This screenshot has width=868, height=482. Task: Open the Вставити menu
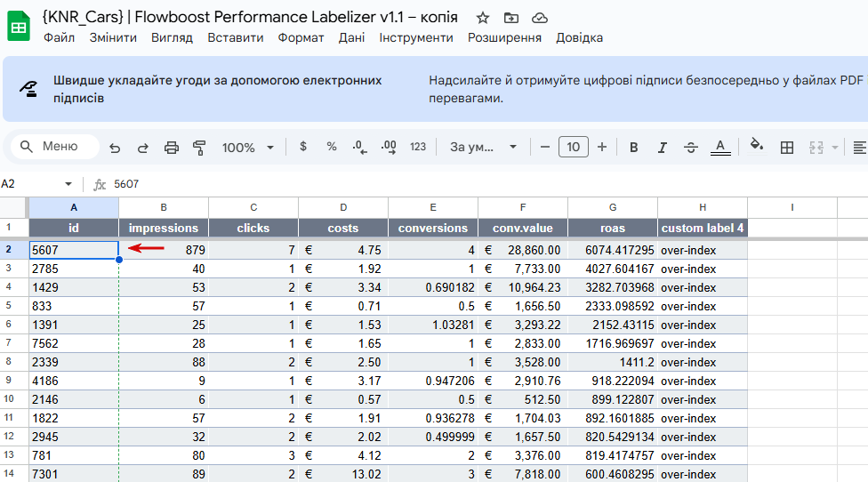point(236,37)
